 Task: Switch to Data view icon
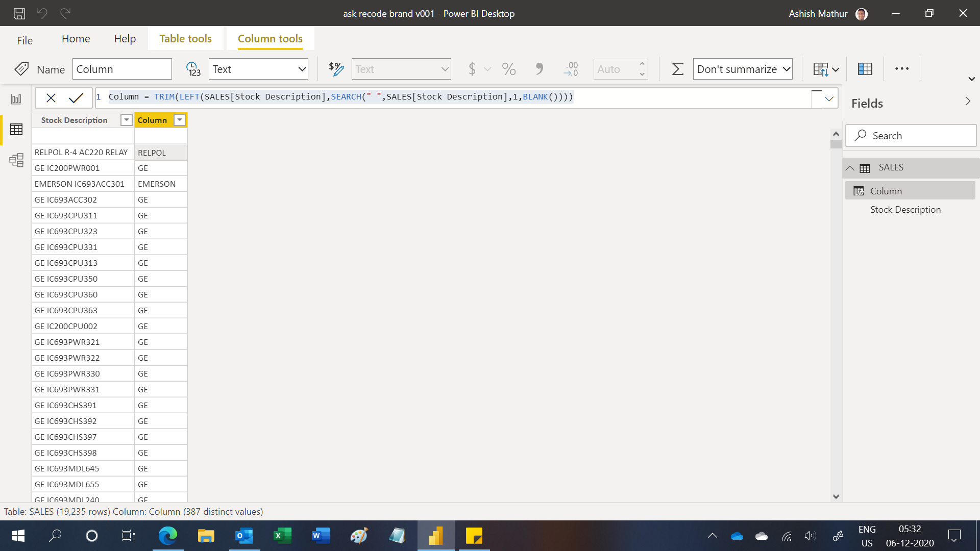tap(16, 130)
